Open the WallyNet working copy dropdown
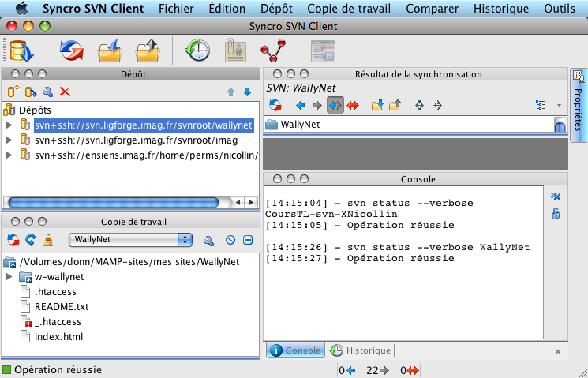Viewport: 588px width, 378px height. (x=130, y=240)
